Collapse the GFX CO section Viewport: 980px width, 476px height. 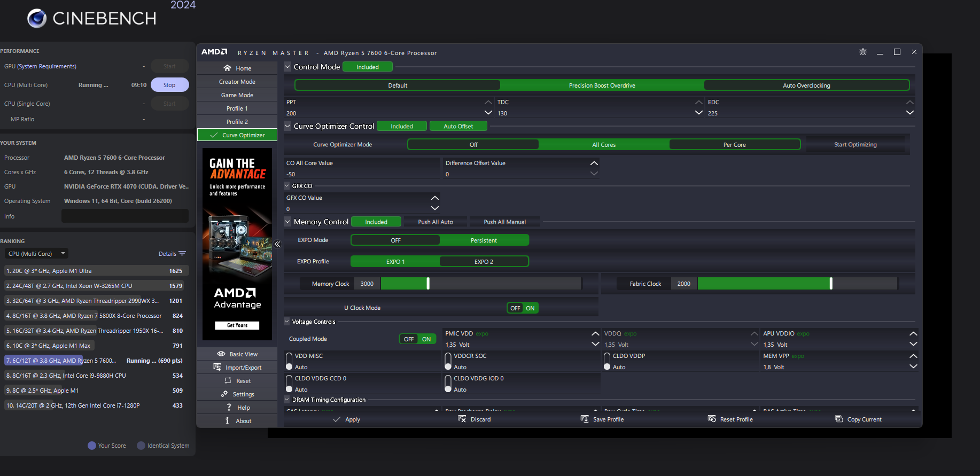tap(287, 186)
